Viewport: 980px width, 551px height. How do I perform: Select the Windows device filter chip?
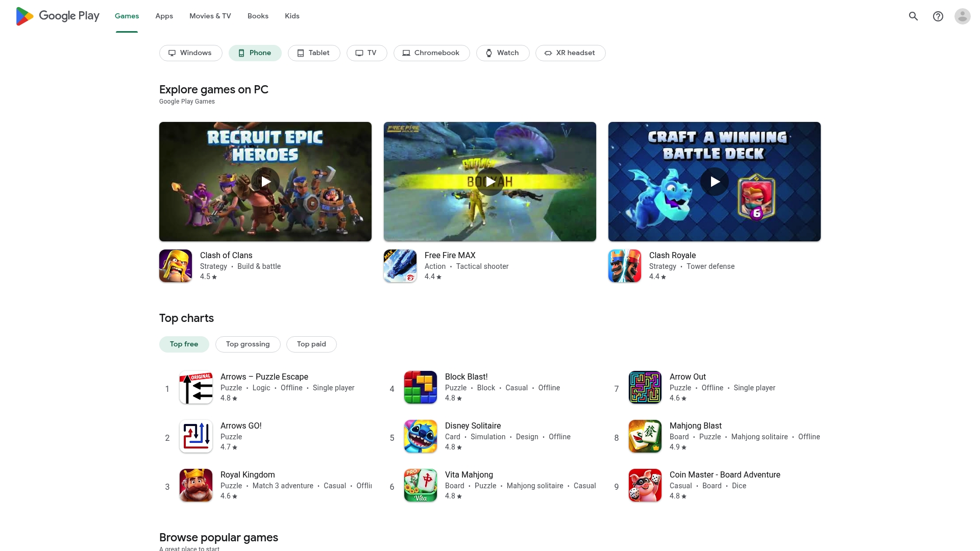[x=190, y=53]
